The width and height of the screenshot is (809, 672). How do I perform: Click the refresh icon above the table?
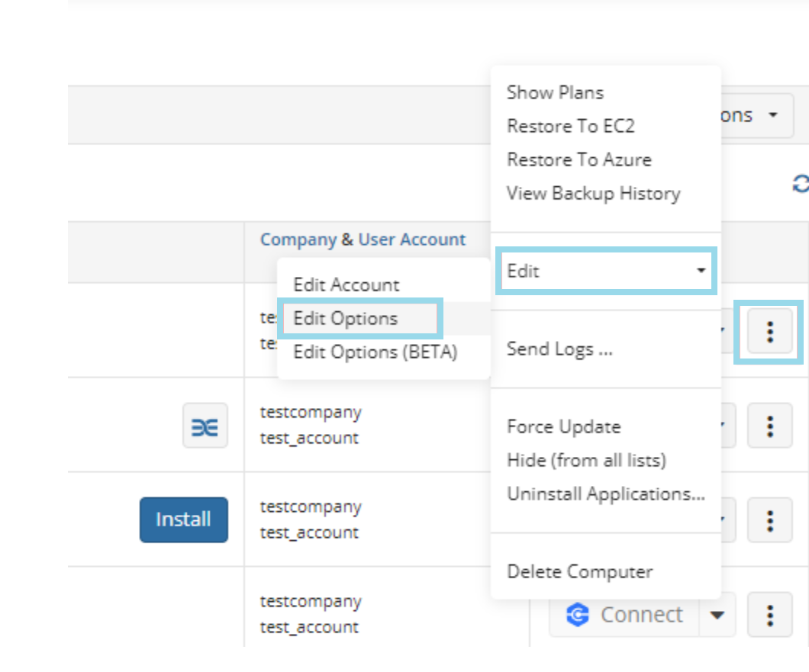click(800, 184)
